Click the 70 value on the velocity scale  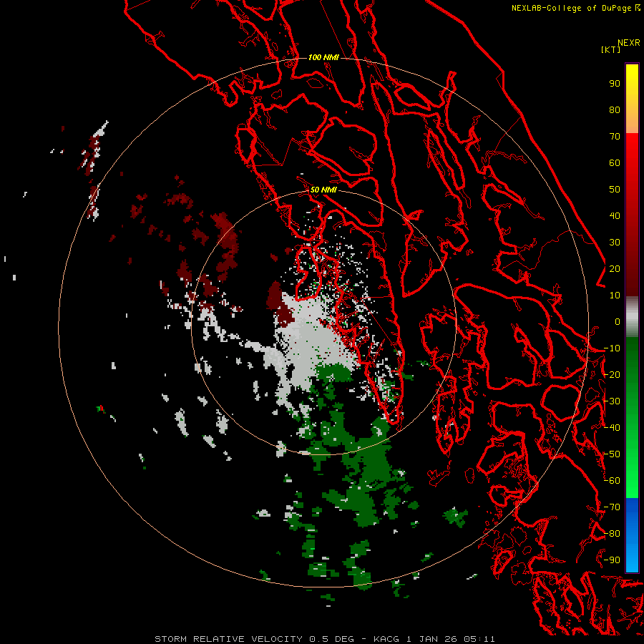[615, 137]
